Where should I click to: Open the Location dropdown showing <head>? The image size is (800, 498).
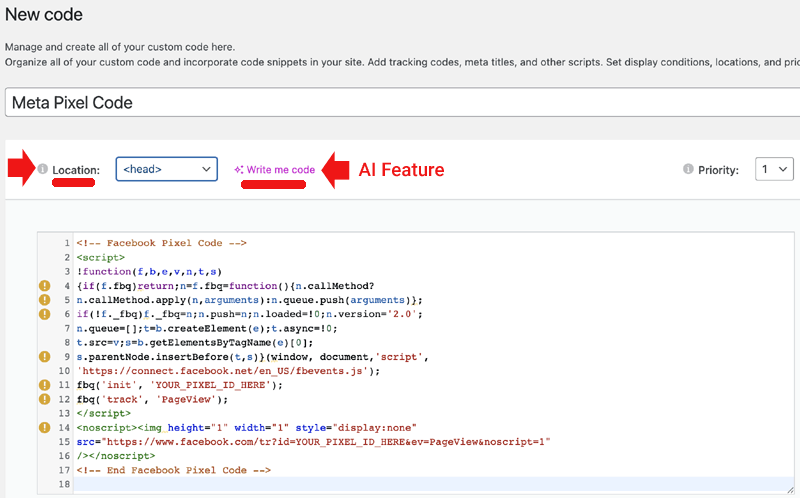click(166, 170)
